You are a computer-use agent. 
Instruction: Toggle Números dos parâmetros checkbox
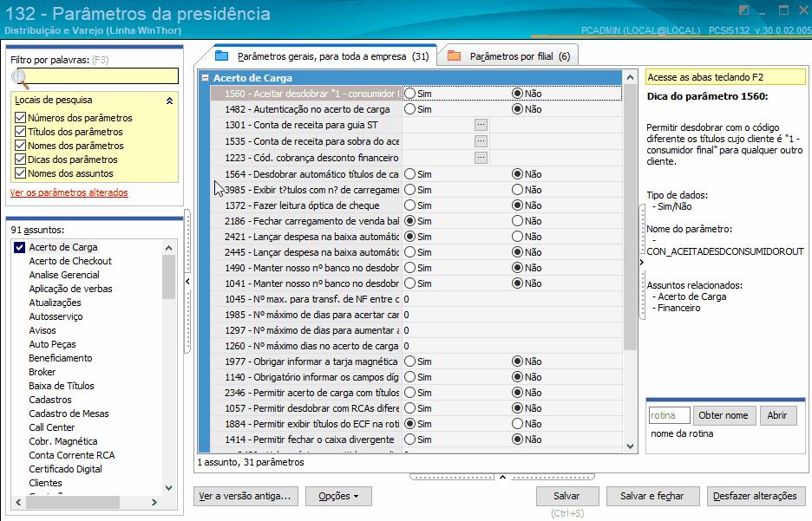(20, 118)
